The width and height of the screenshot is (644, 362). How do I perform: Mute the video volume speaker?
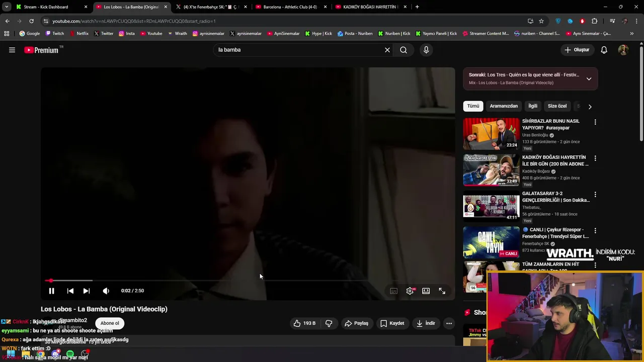tap(106, 291)
